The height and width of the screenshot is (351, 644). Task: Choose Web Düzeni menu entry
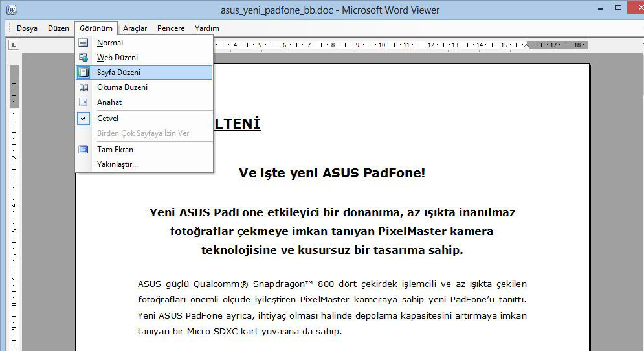pos(144,58)
